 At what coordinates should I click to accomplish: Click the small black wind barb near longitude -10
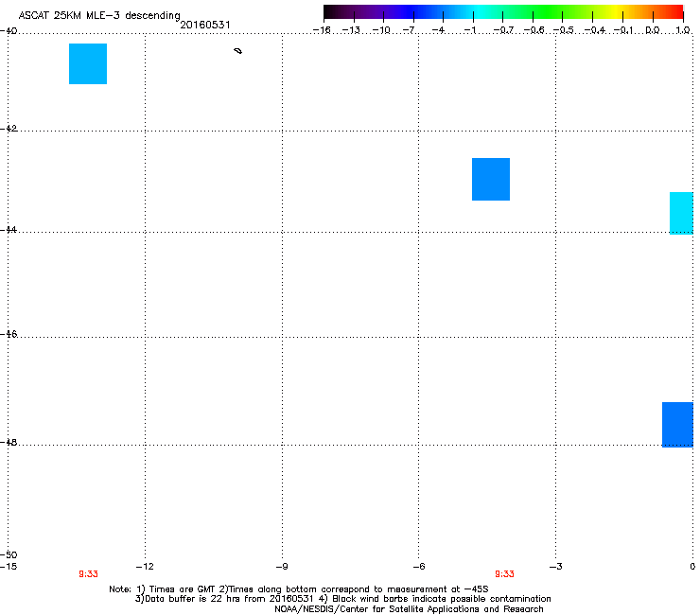[238, 51]
